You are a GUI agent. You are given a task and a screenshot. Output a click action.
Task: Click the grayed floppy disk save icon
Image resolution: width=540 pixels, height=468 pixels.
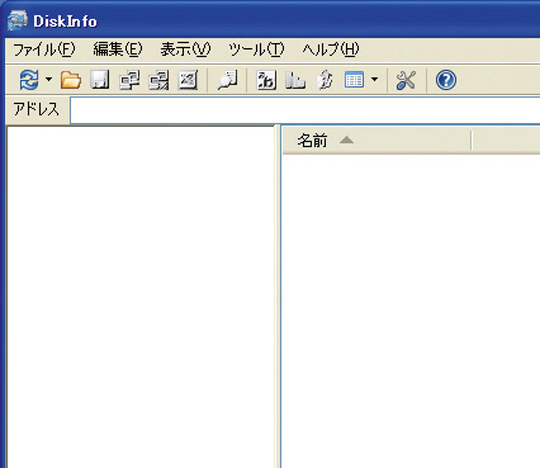[x=100, y=80]
